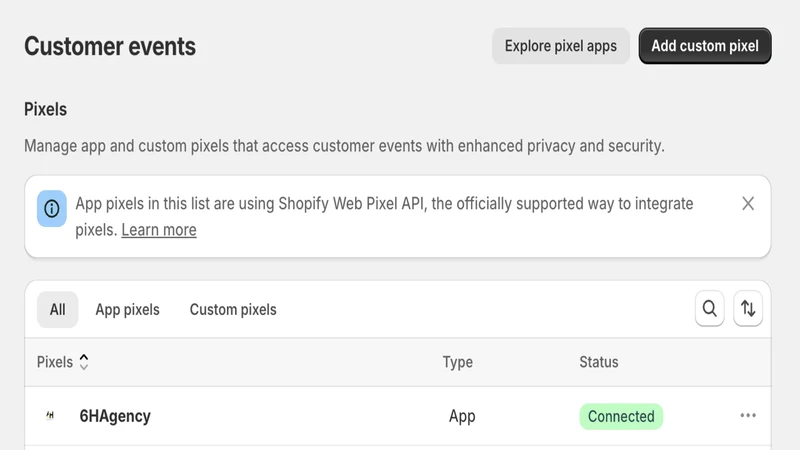The height and width of the screenshot is (450, 800).
Task: Click the Status column header
Action: [x=598, y=362]
